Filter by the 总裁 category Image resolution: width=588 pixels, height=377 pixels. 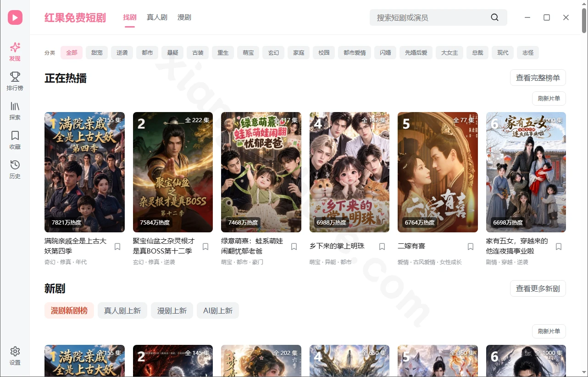(x=477, y=53)
